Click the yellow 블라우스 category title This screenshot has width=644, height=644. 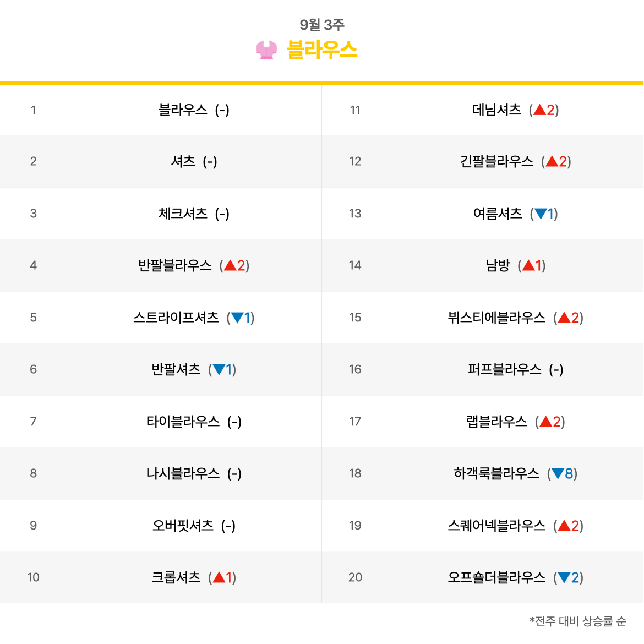click(x=322, y=50)
